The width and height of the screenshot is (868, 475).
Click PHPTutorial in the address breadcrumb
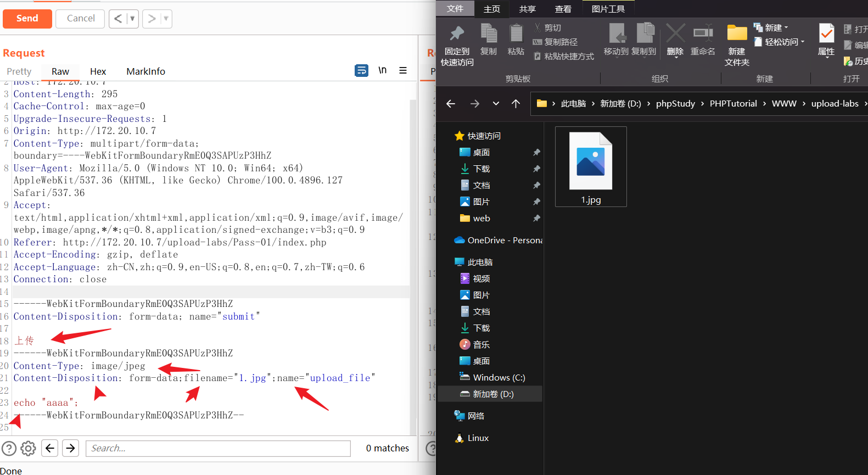pyautogui.click(x=733, y=104)
